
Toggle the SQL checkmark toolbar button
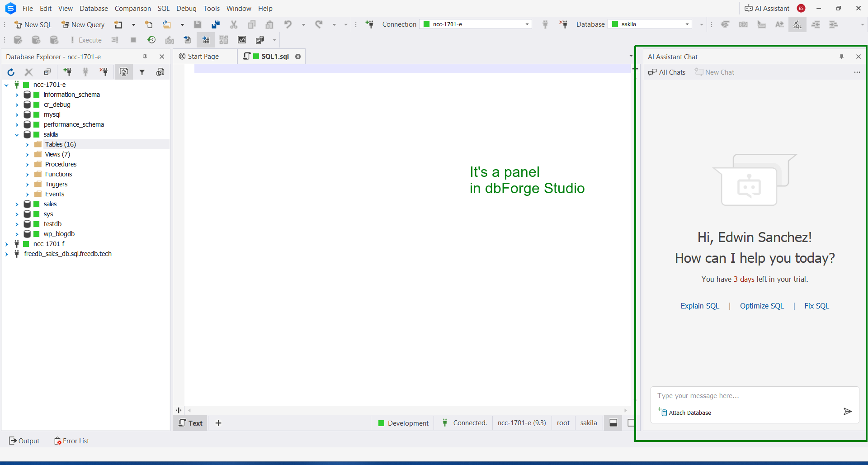pos(797,24)
